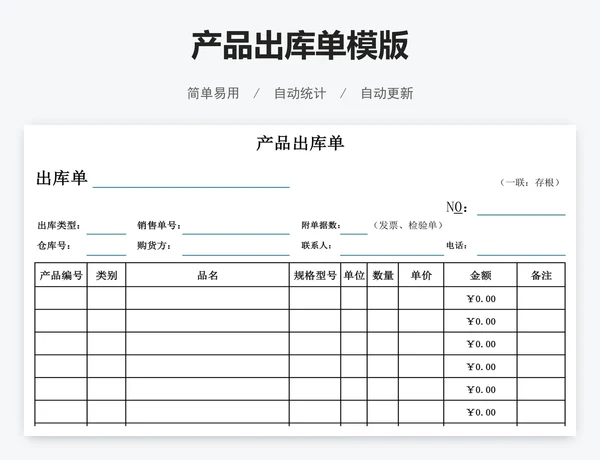The height and width of the screenshot is (460, 600).
Task: Click the sixth row ¥0.00 amount cell
Action: (480, 412)
